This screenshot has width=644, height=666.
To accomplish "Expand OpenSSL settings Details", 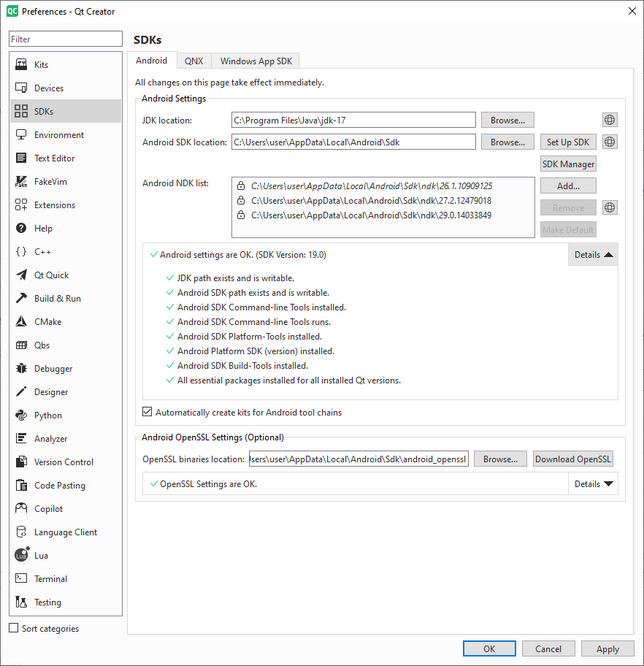I will [593, 483].
